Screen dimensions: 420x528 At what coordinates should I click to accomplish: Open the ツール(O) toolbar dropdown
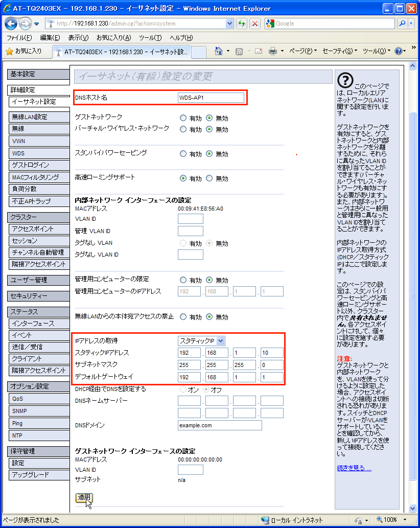pyautogui.click(x=376, y=51)
